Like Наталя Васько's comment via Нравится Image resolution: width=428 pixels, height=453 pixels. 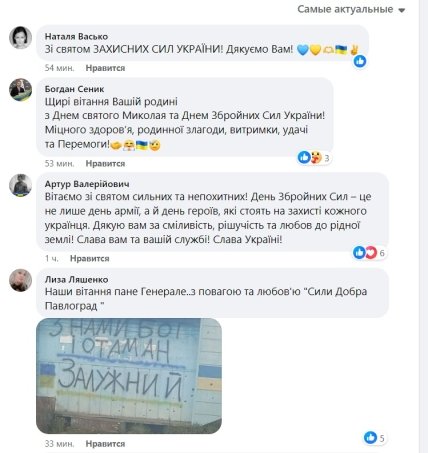coord(105,68)
